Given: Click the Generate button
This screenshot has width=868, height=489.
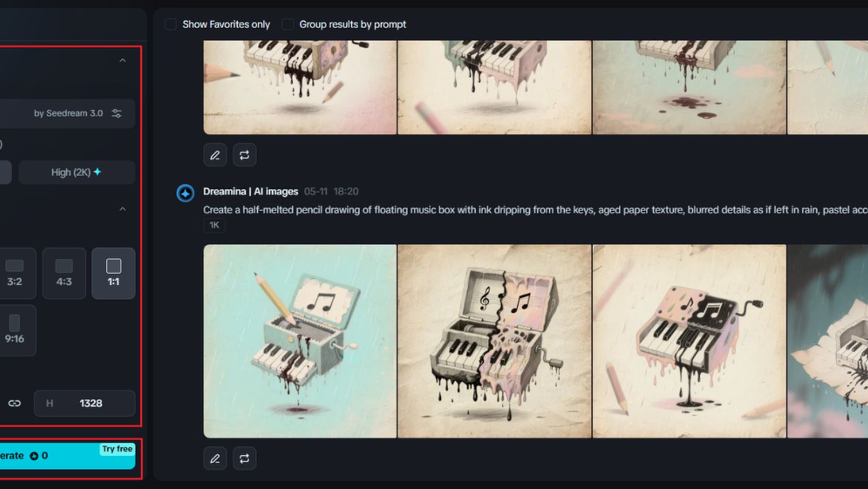Looking at the screenshot, I should click(x=66, y=456).
